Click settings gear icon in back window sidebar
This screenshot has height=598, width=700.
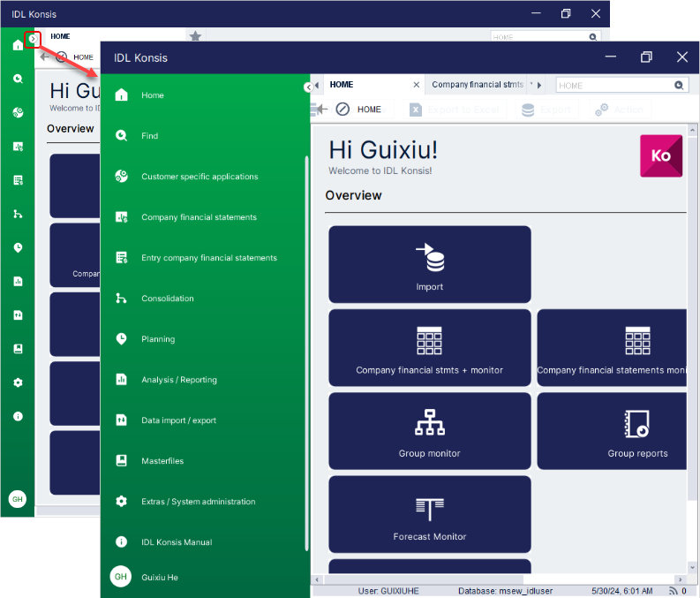[18, 382]
